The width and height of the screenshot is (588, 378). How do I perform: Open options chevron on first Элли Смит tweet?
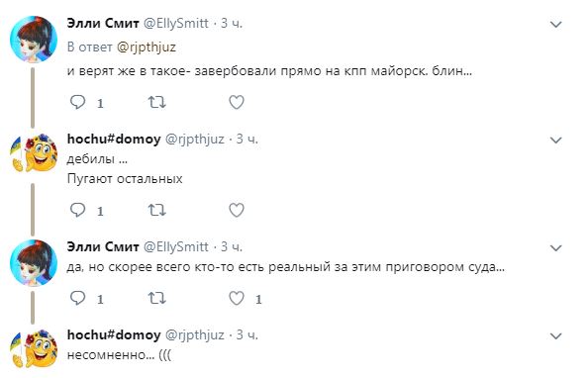point(555,25)
